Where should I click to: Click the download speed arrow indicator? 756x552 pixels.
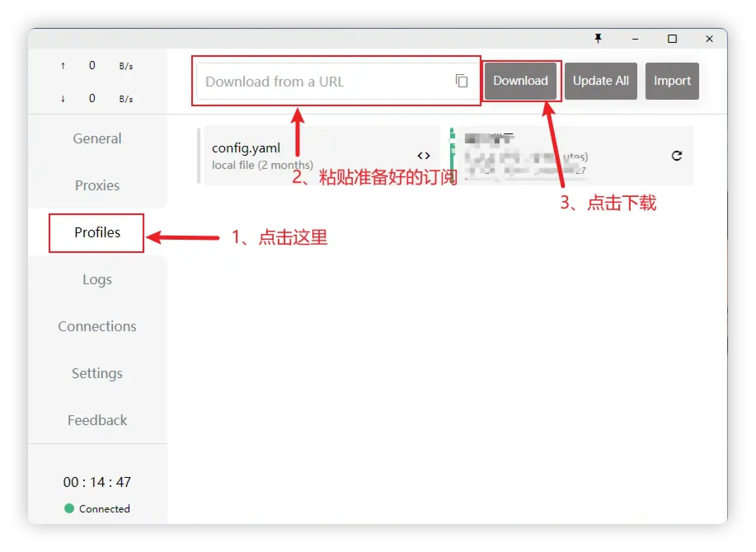63,98
